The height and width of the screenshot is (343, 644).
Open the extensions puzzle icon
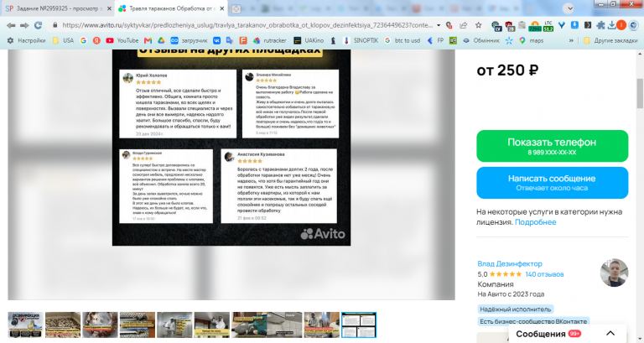click(600, 25)
